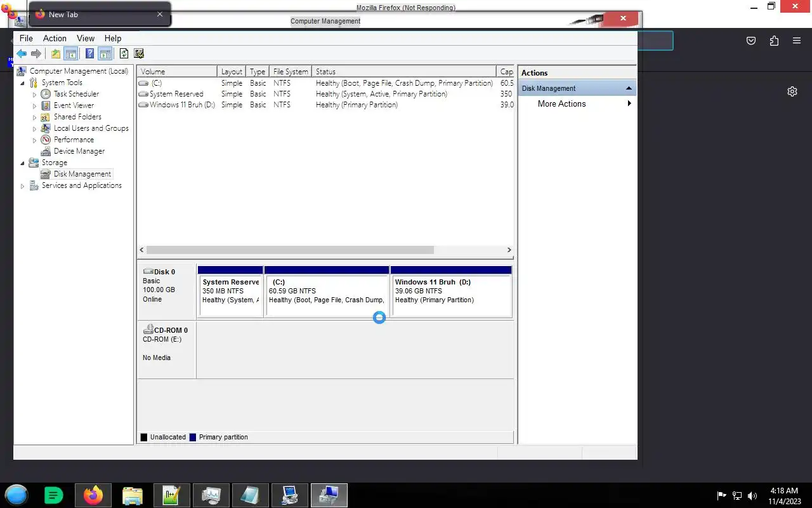Click the Up one level folder icon

click(x=56, y=54)
